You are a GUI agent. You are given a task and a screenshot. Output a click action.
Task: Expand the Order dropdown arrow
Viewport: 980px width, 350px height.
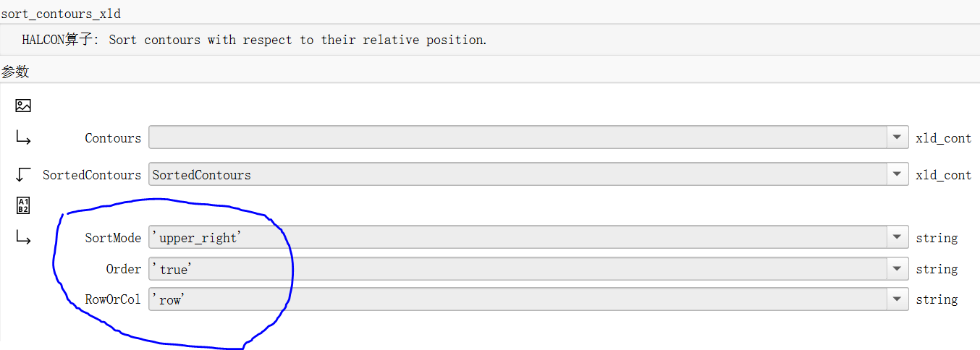click(x=897, y=268)
